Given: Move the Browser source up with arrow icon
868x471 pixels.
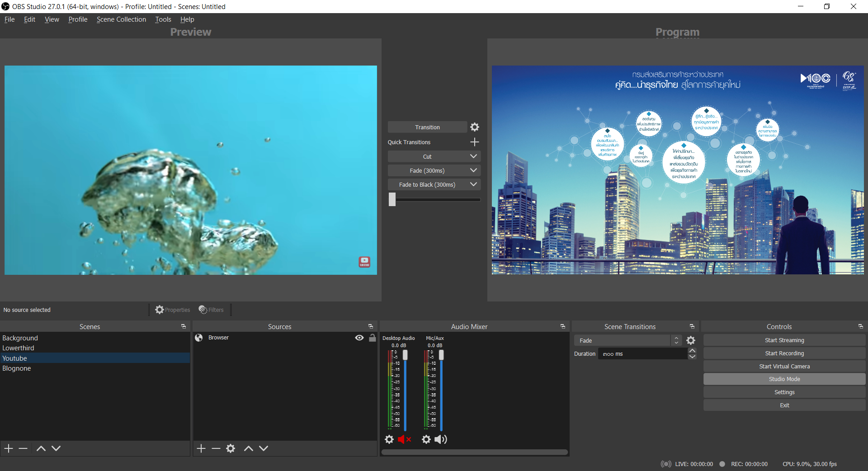Looking at the screenshot, I should coord(248,448).
